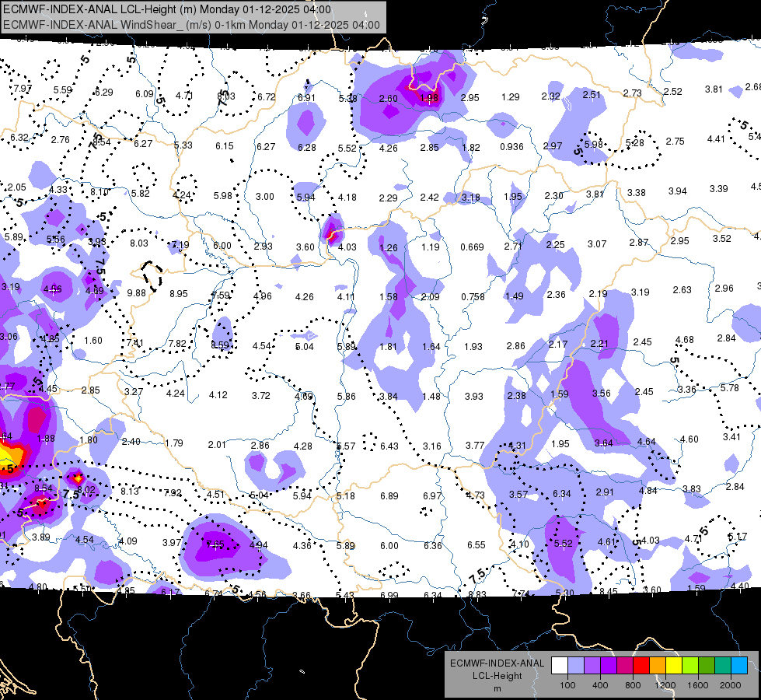Click the wind shear value 3.56
This screenshot has height=700, width=761.
pos(602,393)
